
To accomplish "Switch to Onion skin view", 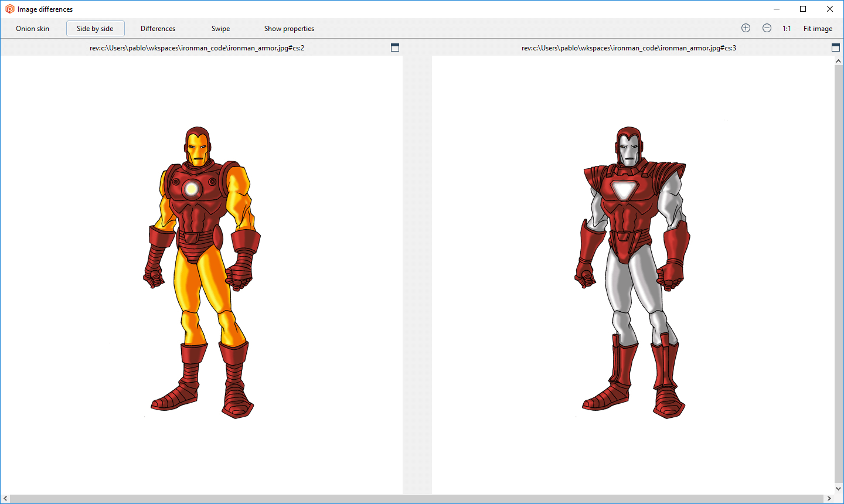I will pyautogui.click(x=33, y=29).
